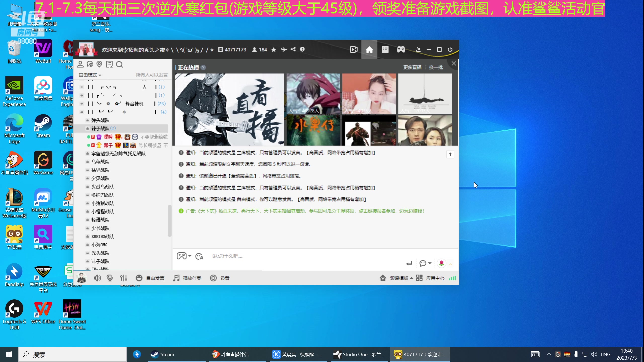Screen dimensions: 644x362
Task: Expand the 静音挂机 channel group
Action: coord(82,104)
